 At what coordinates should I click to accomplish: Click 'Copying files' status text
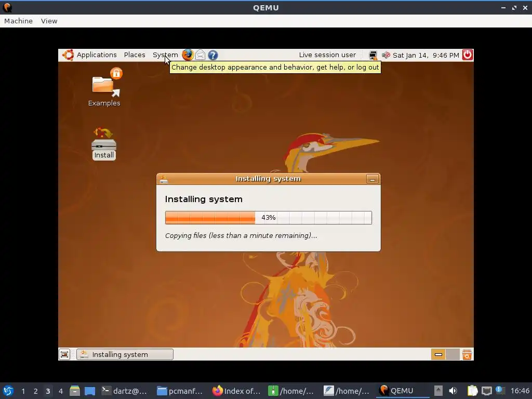click(241, 235)
